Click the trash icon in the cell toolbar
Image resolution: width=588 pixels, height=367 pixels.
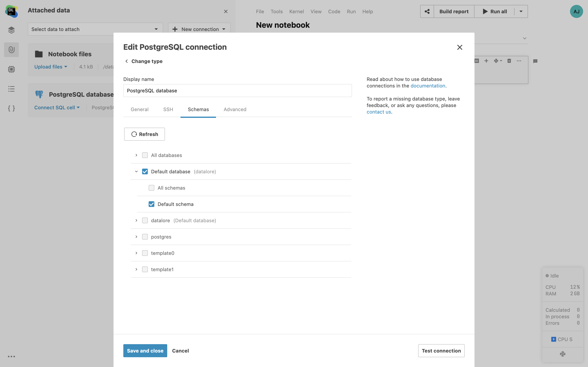coord(509,61)
